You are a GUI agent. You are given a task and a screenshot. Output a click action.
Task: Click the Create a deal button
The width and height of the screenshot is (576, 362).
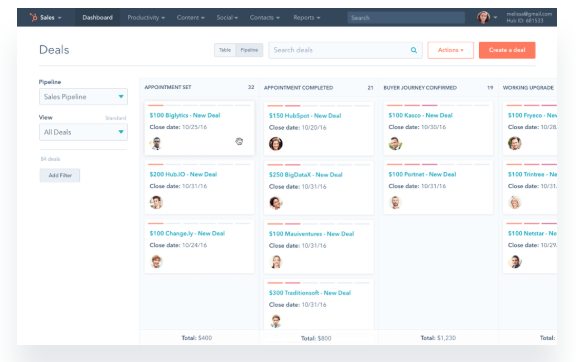(x=507, y=50)
